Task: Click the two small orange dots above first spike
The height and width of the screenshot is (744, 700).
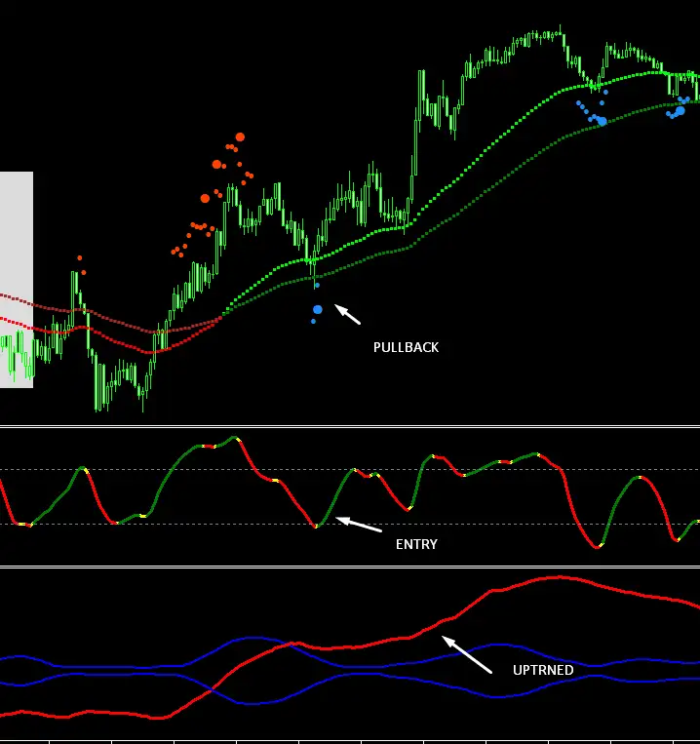Action: pos(82,265)
